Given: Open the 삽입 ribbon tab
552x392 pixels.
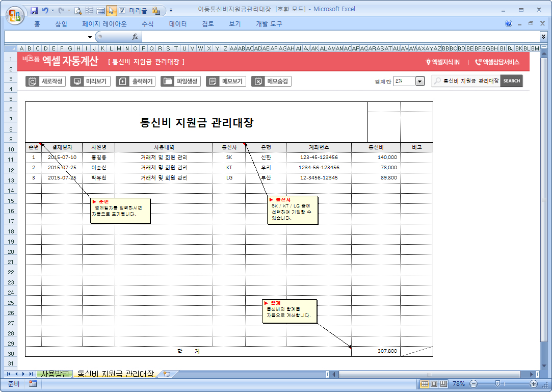Looking at the screenshot, I should point(61,24).
